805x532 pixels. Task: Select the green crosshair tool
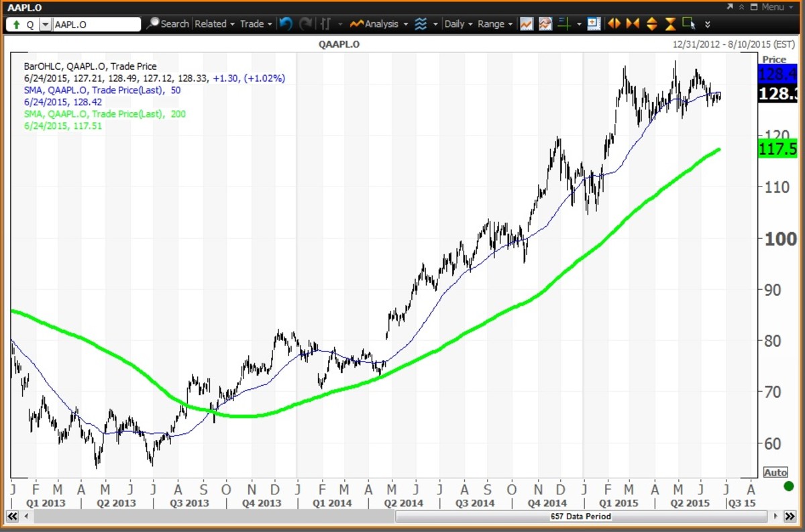(x=563, y=23)
